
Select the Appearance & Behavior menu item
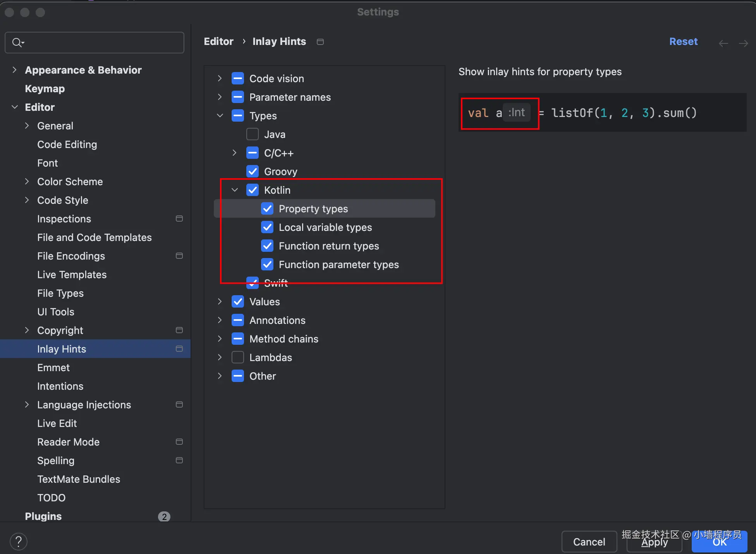tap(83, 69)
